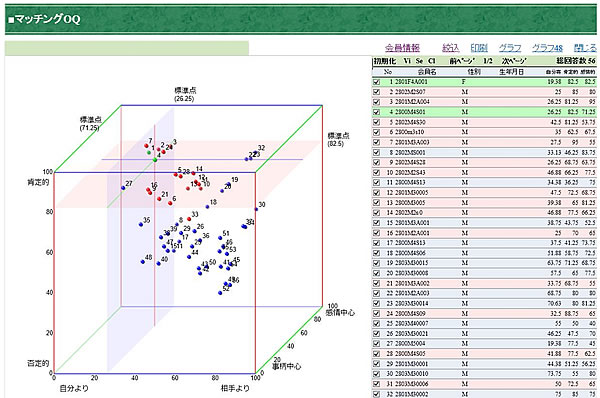600x398 pixels.
Task: Select the green data point 4 in the 3D plot
Action: [155, 160]
